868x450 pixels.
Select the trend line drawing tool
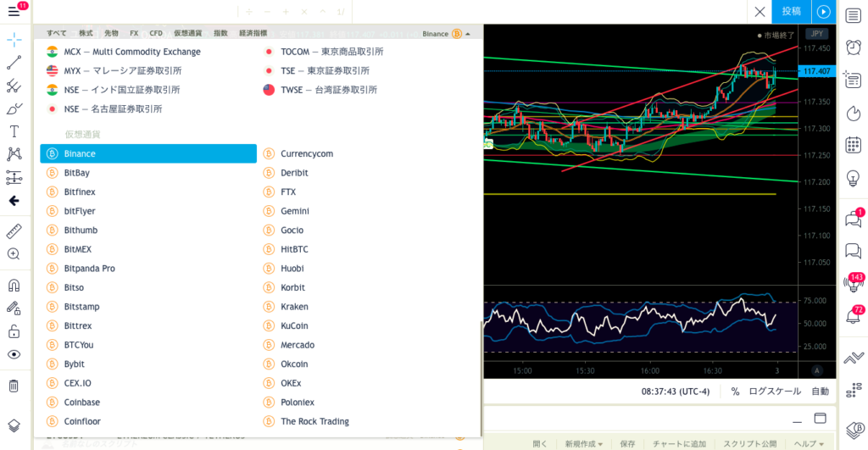pyautogui.click(x=14, y=63)
